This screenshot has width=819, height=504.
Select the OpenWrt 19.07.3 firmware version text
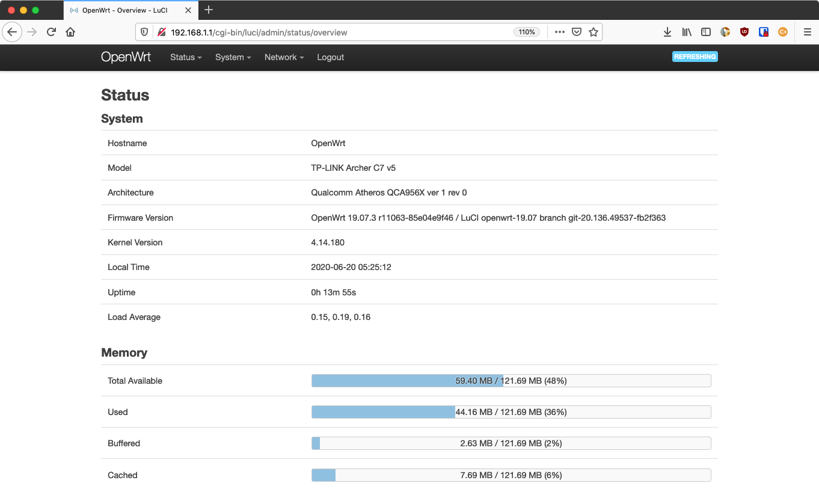[488, 218]
